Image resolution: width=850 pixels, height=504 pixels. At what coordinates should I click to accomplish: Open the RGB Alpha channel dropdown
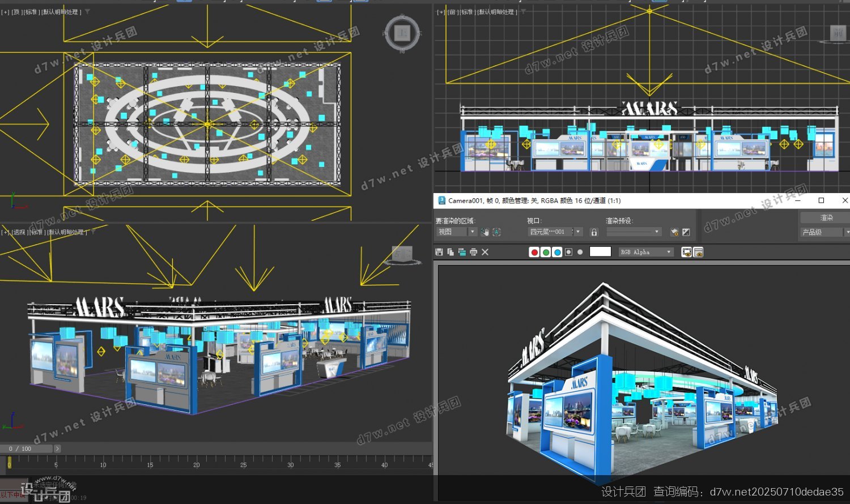coord(646,252)
